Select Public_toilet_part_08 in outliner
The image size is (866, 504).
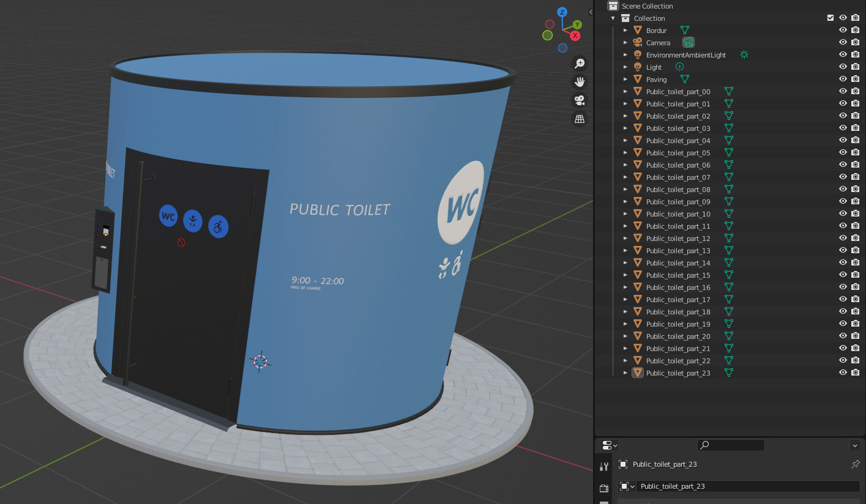pyautogui.click(x=678, y=190)
